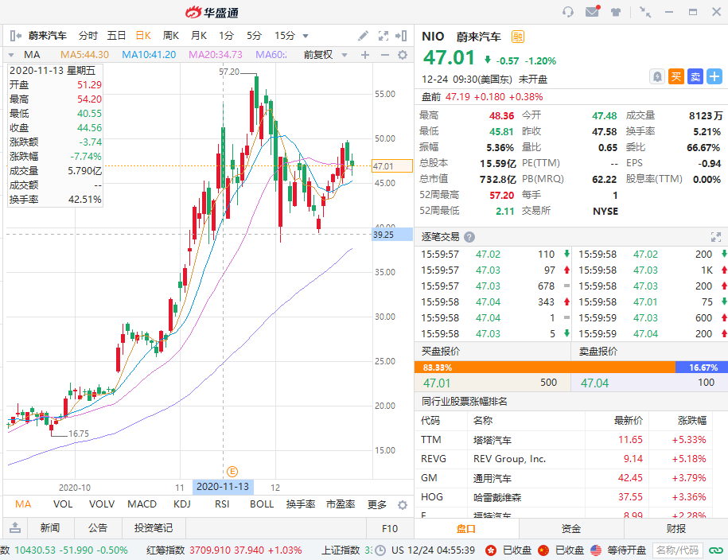This screenshot has width=728, height=560.
Task: Select the 日K daily candlestick tab
Action: click(143, 36)
